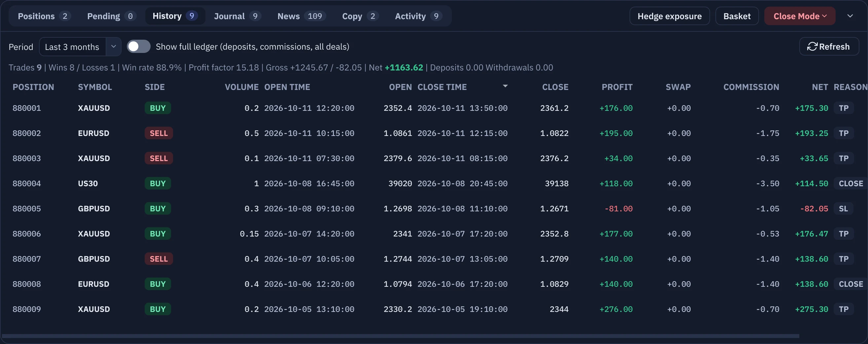Open the Positions tab
This screenshot has height=344, width=868.
point(44,16)
